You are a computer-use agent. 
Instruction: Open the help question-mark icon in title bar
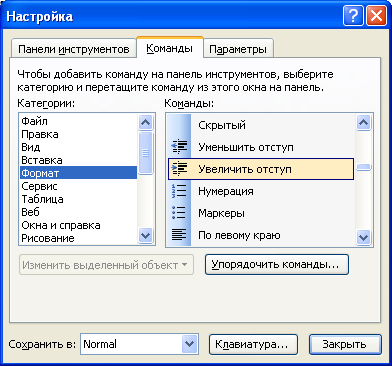(x=353, y=16)
